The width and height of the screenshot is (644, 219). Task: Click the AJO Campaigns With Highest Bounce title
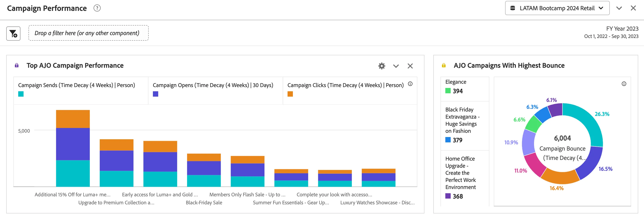pyautogui.click(x=509, y=66)
